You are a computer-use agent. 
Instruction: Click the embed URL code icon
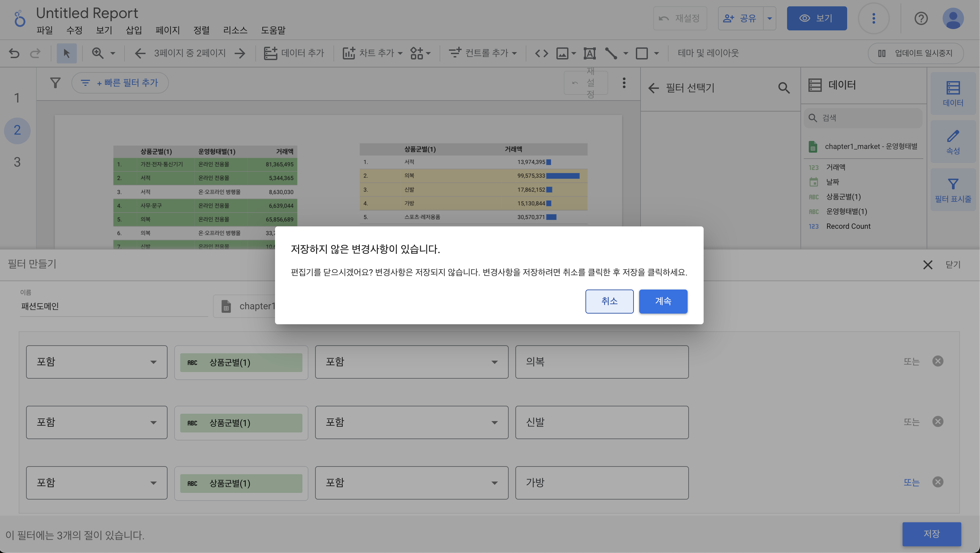coord(541,53)
